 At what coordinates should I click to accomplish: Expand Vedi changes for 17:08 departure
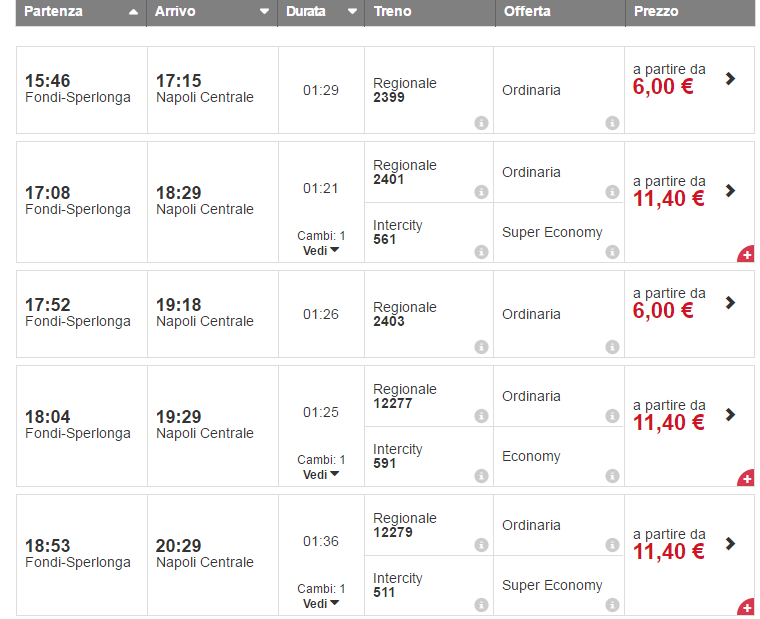(321, 251)
